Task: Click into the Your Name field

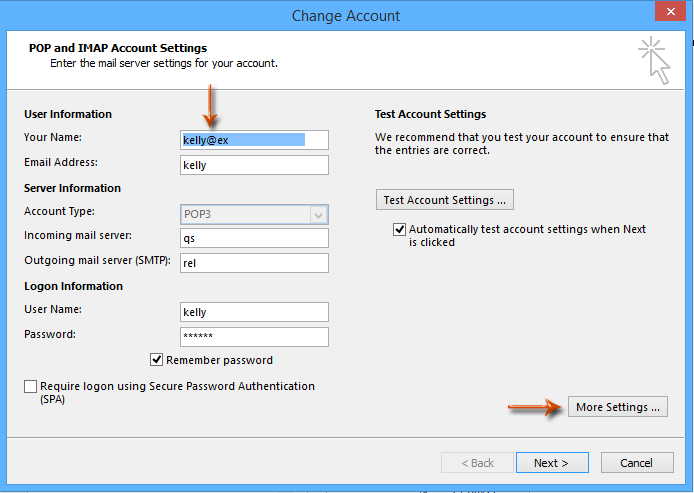Action: [253, 140]
